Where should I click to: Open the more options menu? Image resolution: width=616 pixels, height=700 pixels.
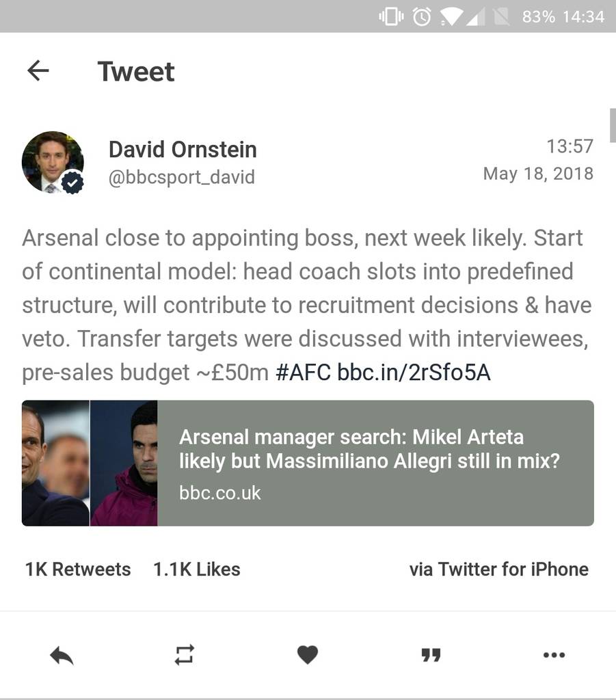coord(554,656)
